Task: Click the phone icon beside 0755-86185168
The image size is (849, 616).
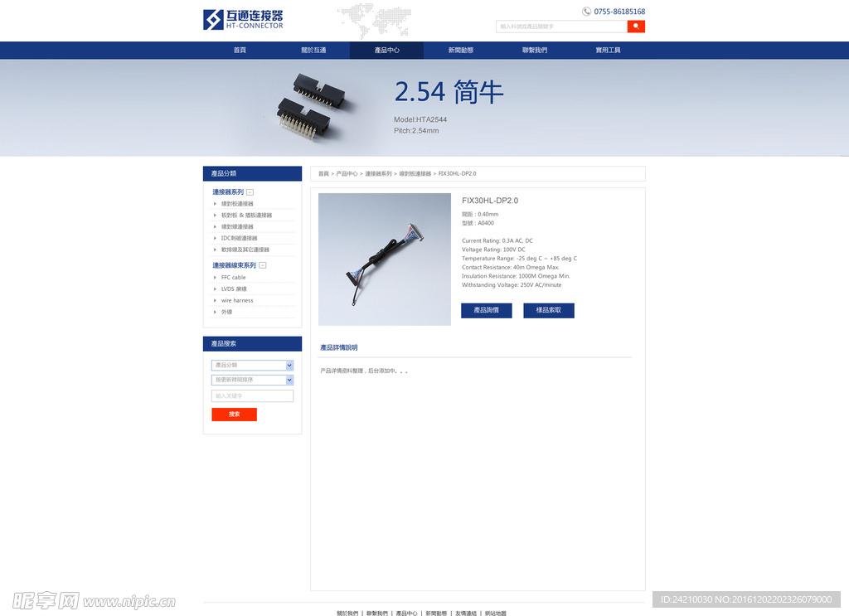Action: point(587,12)
